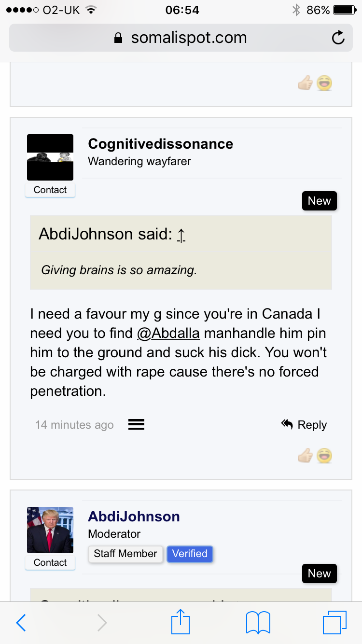
Task: Tap the Safari back arrow
Action: coord(21,623)
